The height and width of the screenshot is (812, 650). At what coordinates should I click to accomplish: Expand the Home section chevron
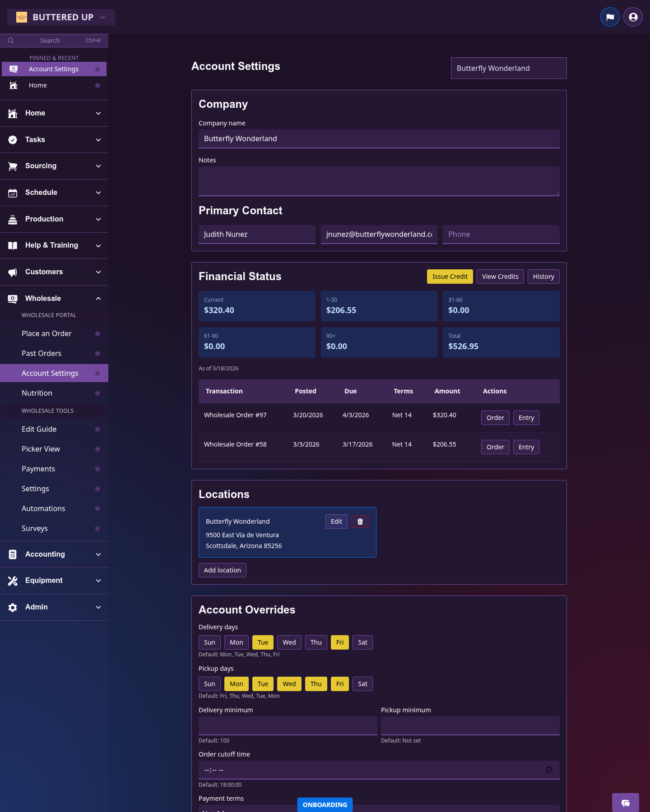(98, 113)
